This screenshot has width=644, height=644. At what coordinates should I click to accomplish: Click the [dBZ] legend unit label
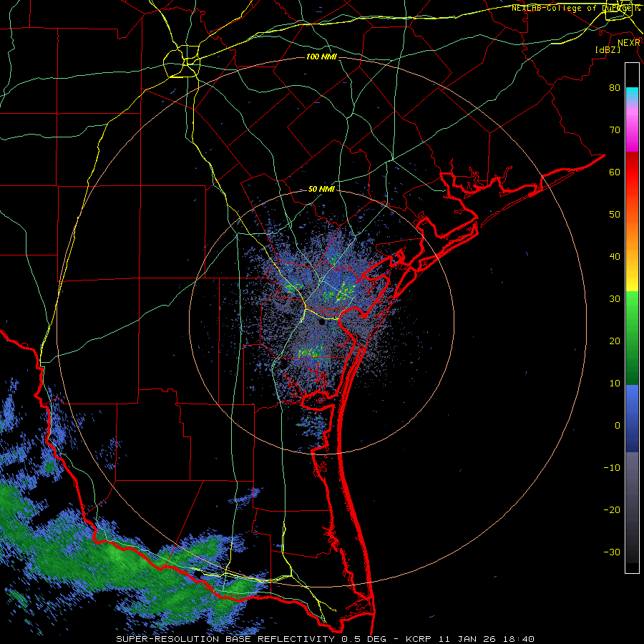click(x=608, y=49)
